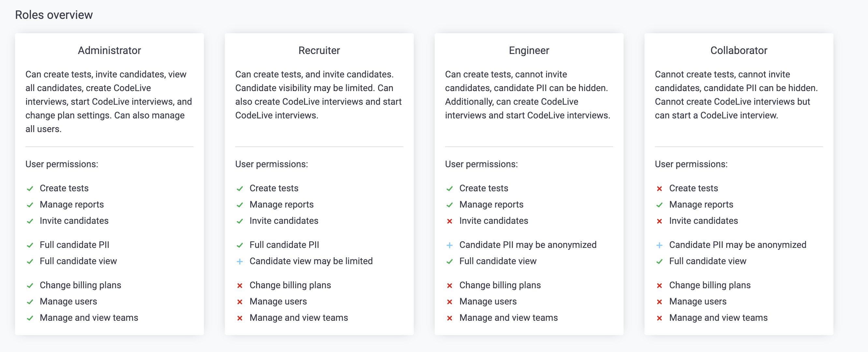
Task: Click the red X next to Collaborator's Create tests
Action: pyautogui.click(x=659, y=189)
